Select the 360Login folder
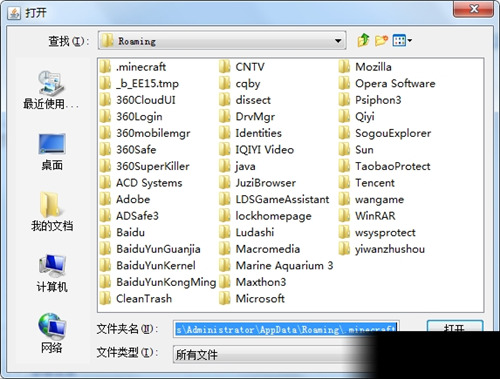 [131, 116]
